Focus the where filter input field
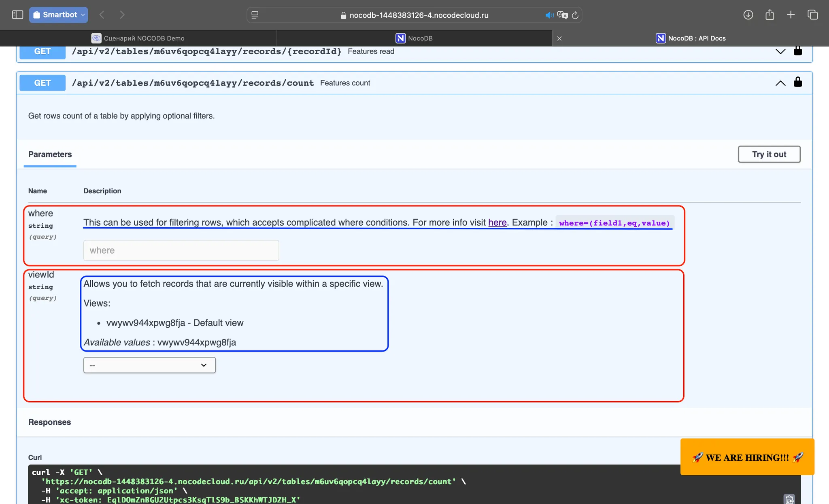The height and width of the screenshot is (504, 829). [x=181, y=250]
